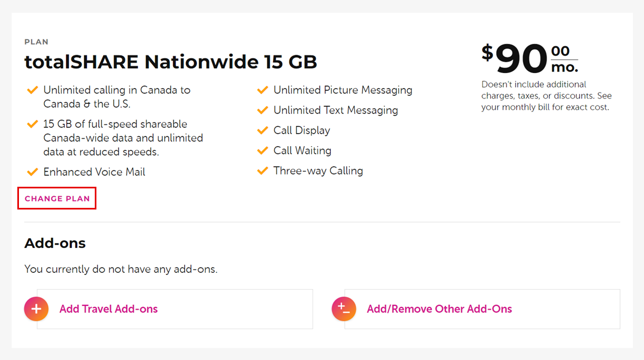Click the PLAN section label

click(x=36, y=42)
